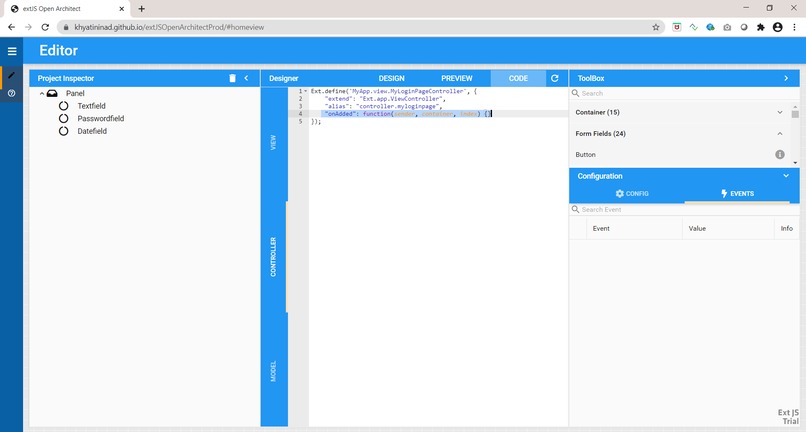Click the extend line in code editor
806x432 pixels.
(384, 99)
